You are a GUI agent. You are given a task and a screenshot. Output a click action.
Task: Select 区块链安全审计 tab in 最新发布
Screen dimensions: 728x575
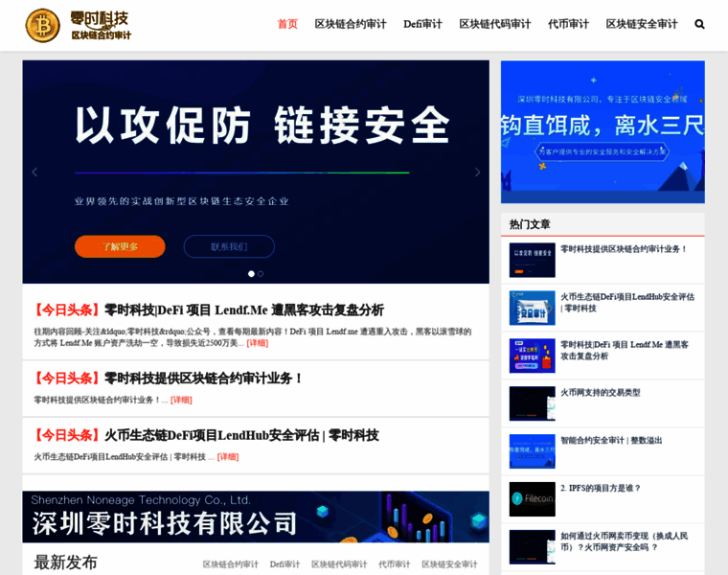(x=449, y=564)
